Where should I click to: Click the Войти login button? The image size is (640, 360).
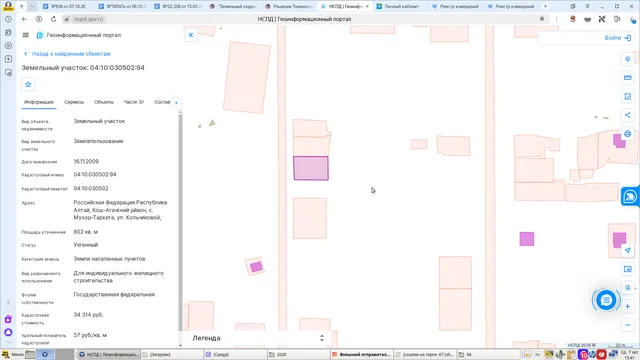(x=618, y=38)
